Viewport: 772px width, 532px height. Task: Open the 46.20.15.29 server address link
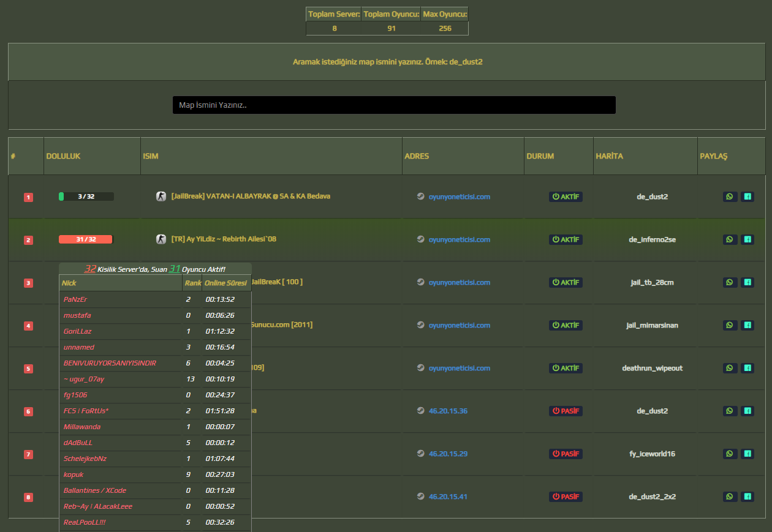(448, 454)
